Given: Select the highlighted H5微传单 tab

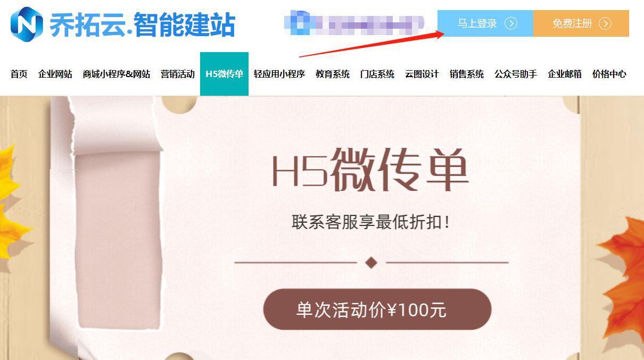Looking at the screenshot, I should pos(224,74).
